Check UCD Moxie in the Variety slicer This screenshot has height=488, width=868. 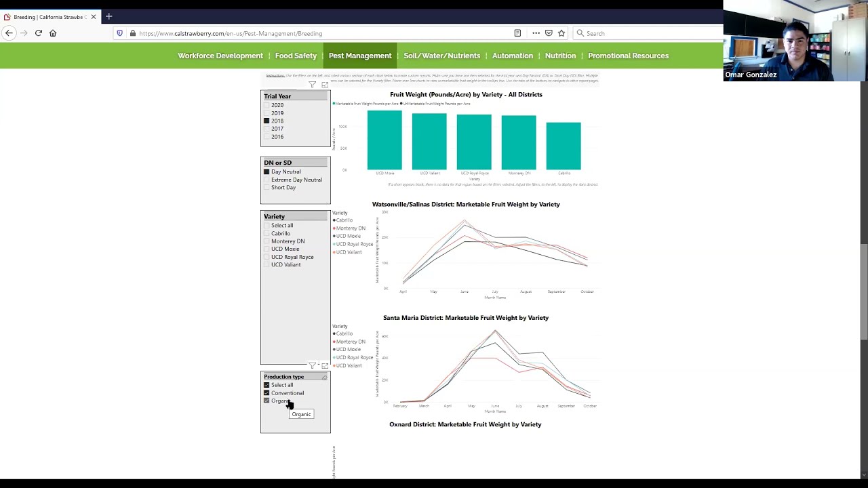tap(267, 249)
